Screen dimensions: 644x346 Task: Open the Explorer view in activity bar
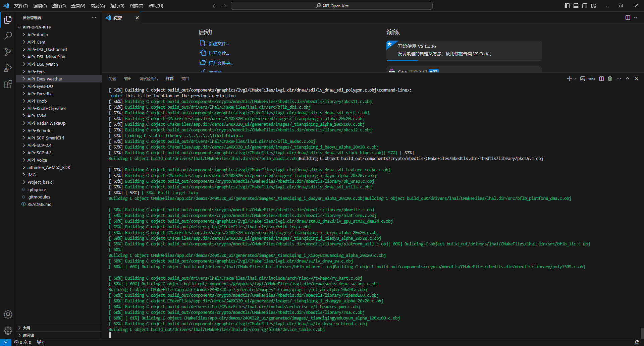[8, 20]
